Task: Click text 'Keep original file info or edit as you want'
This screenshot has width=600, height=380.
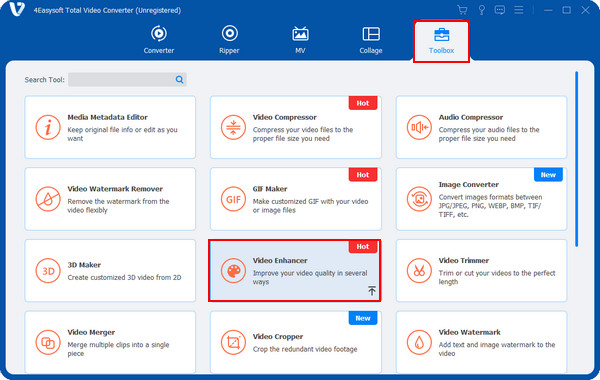Action: tap(122, 134)
